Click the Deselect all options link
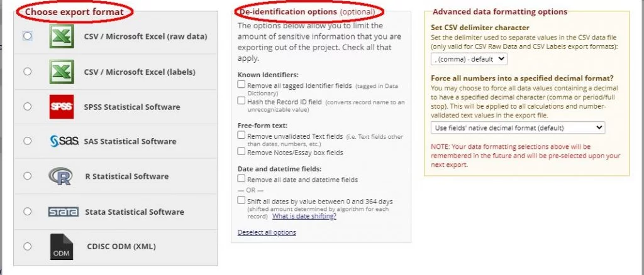 (267, 232)
